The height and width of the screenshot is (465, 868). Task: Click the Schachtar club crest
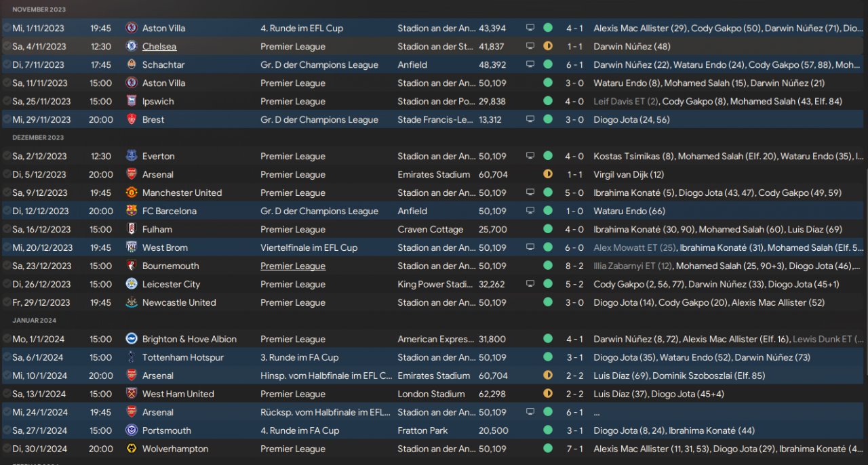pos(132,64)
